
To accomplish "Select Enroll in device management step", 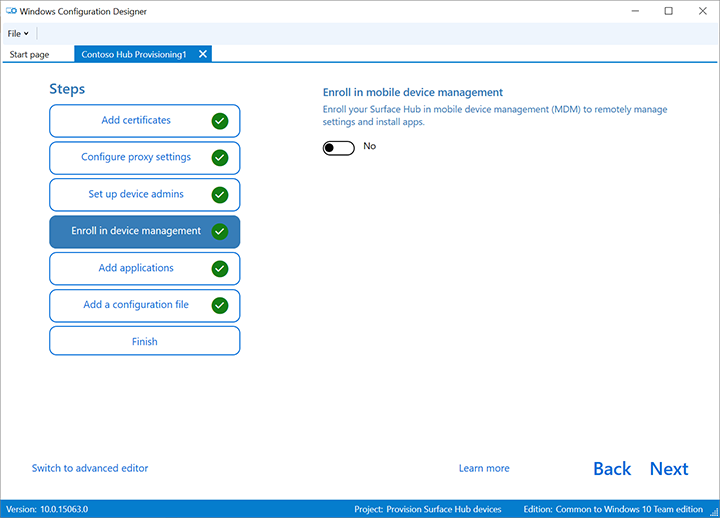I will pos(145,231).
